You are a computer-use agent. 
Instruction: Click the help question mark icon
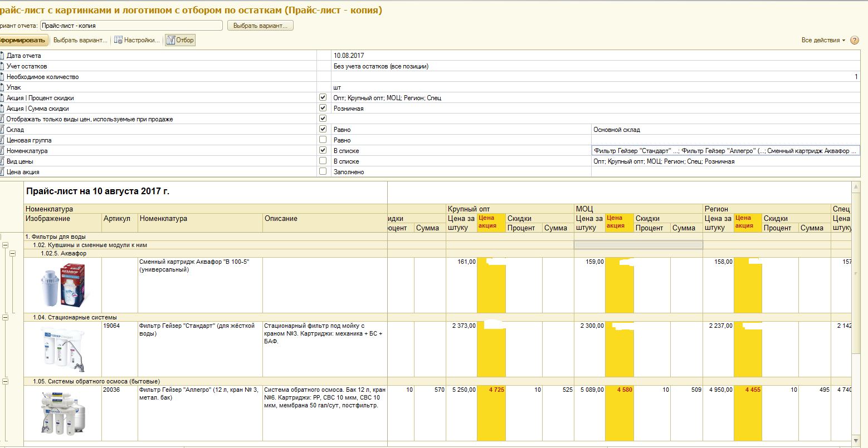[x=855, y=40]
